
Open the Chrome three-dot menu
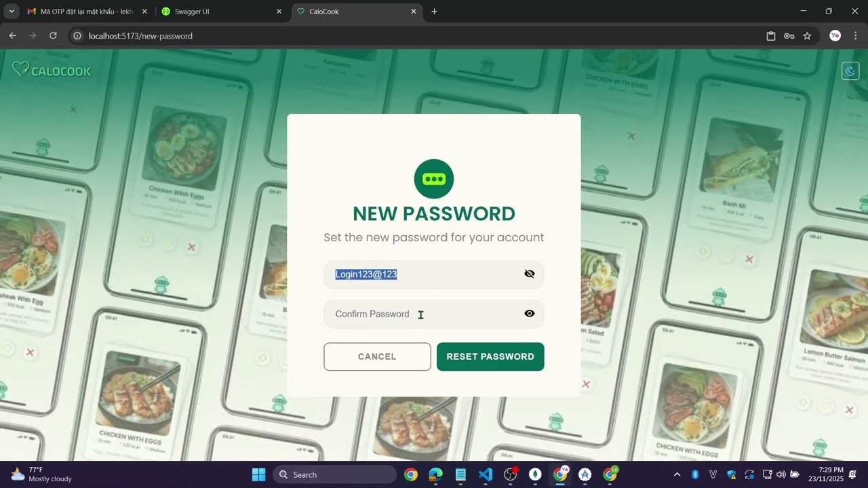click(855, 36)
